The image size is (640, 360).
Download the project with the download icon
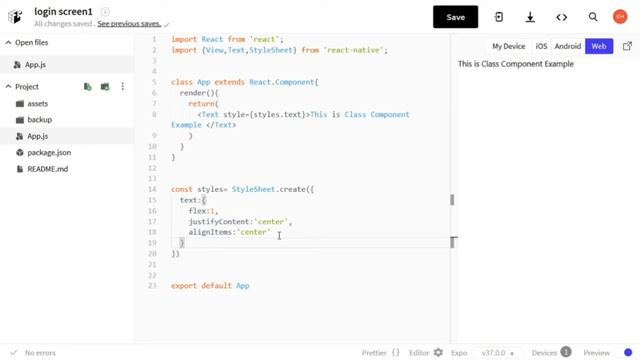coord(530,17)
